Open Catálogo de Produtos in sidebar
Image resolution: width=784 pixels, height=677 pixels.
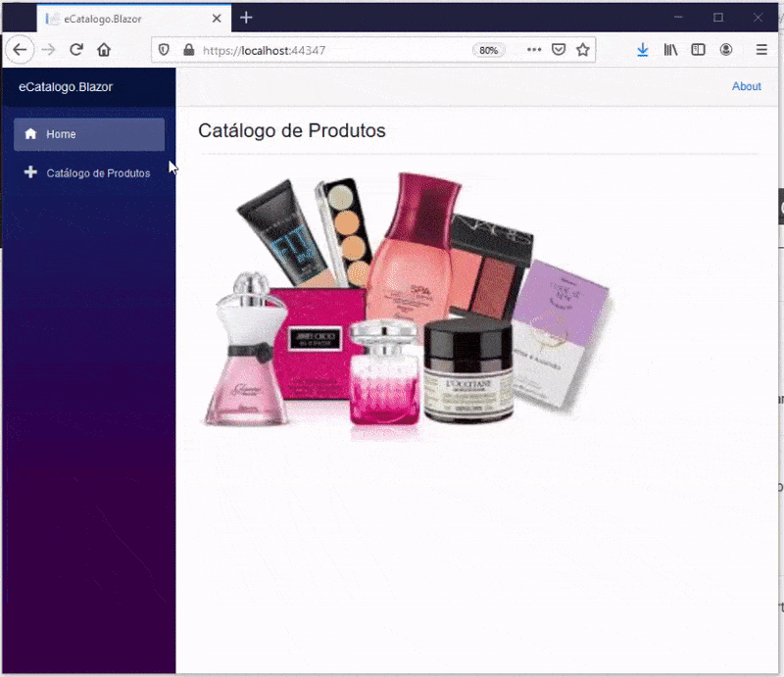89,173
